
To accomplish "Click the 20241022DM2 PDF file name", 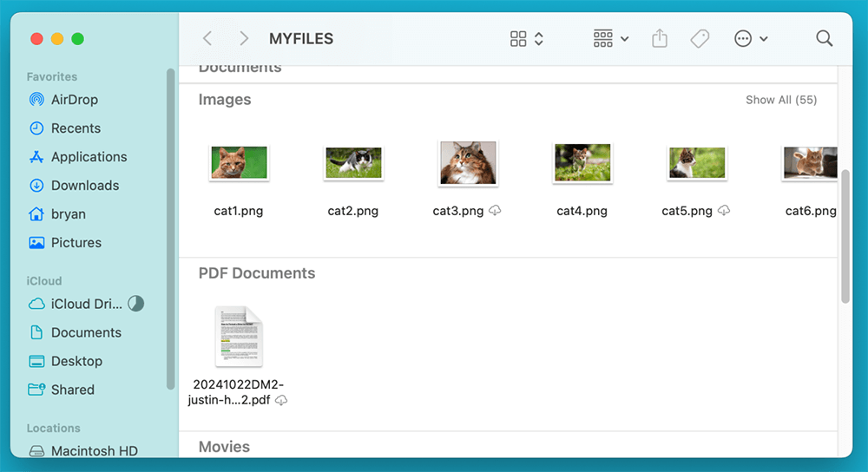I will pos(238,392).
